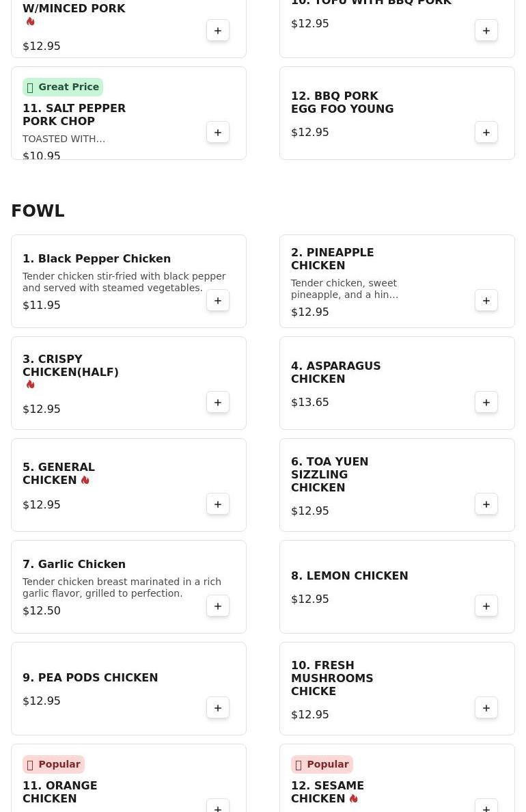Add Garlic Chicken with plus button
Image resolution: width=526 pixels, height=812 pixels.
pyautogui.click(x=218, y=606)
